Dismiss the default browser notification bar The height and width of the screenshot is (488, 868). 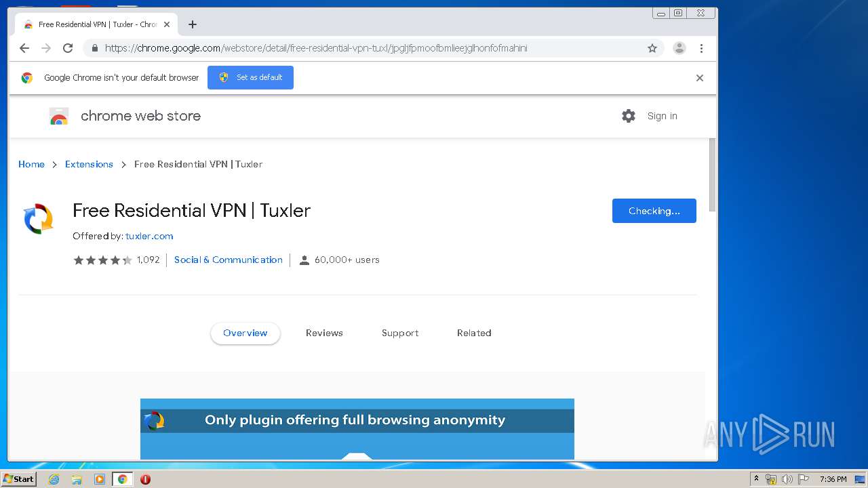click(700, 78)
